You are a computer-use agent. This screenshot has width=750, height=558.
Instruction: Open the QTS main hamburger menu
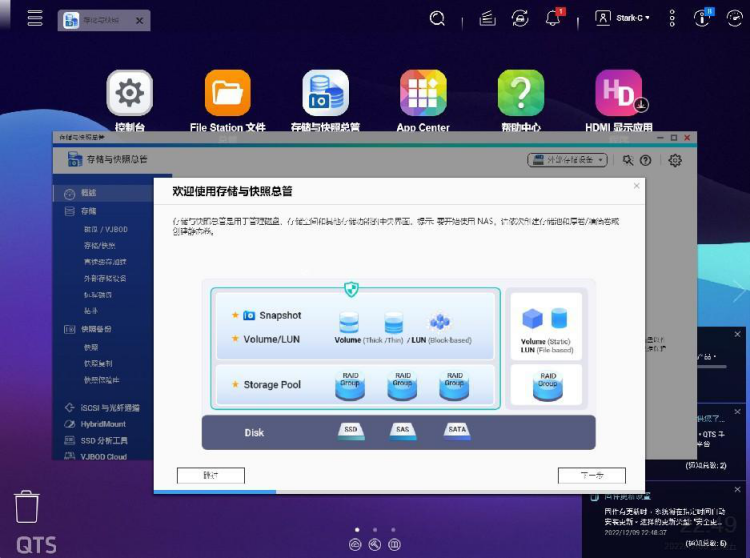tap(35, 19)
